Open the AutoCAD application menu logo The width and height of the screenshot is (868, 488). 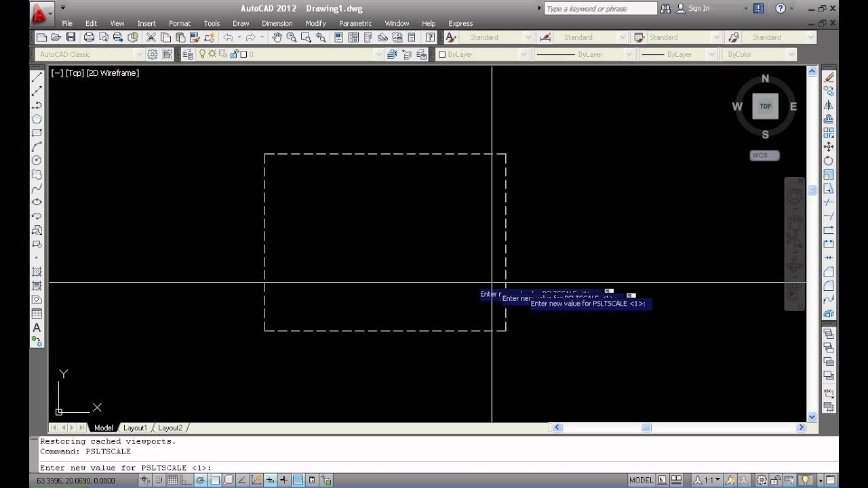[x=40, y=13]
